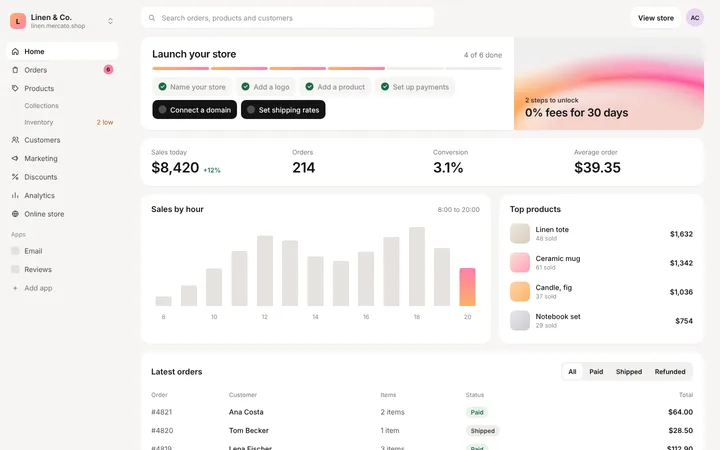Select the Paid orders filter tab
The width and height of the screenshot is (720, 450).
(x=596, y=371)
